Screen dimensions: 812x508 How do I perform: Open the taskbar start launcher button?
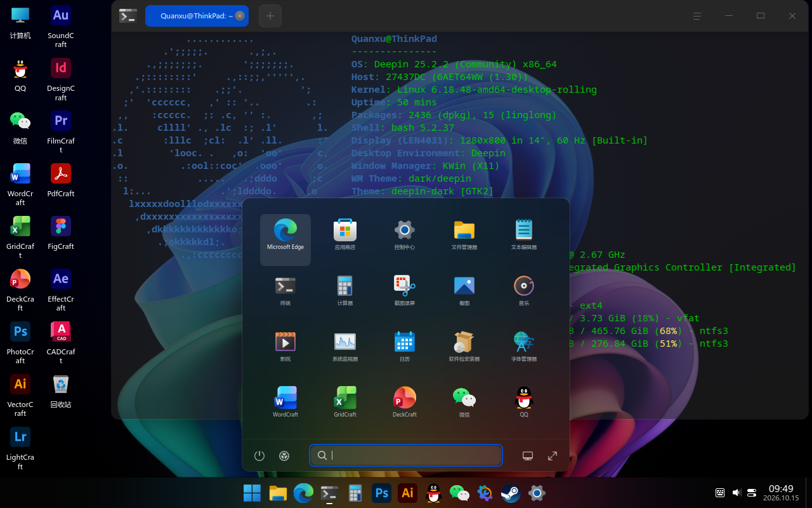click(252, 493)
